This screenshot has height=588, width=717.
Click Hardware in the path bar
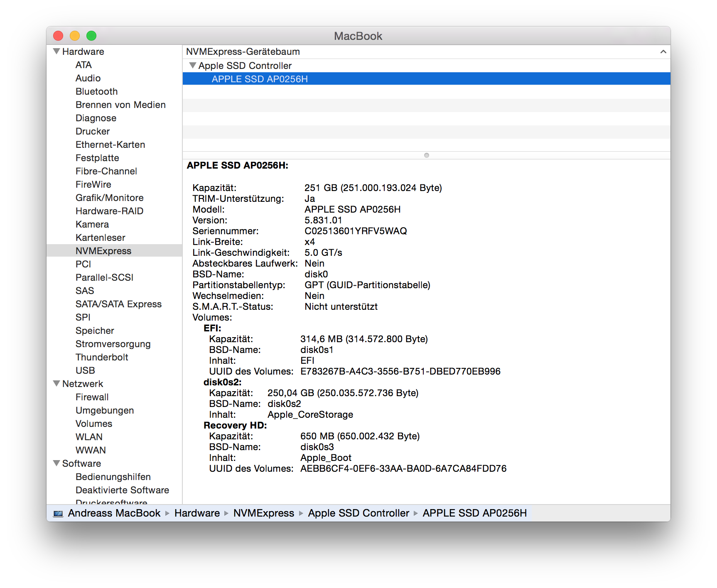click(x=197, y=513)
